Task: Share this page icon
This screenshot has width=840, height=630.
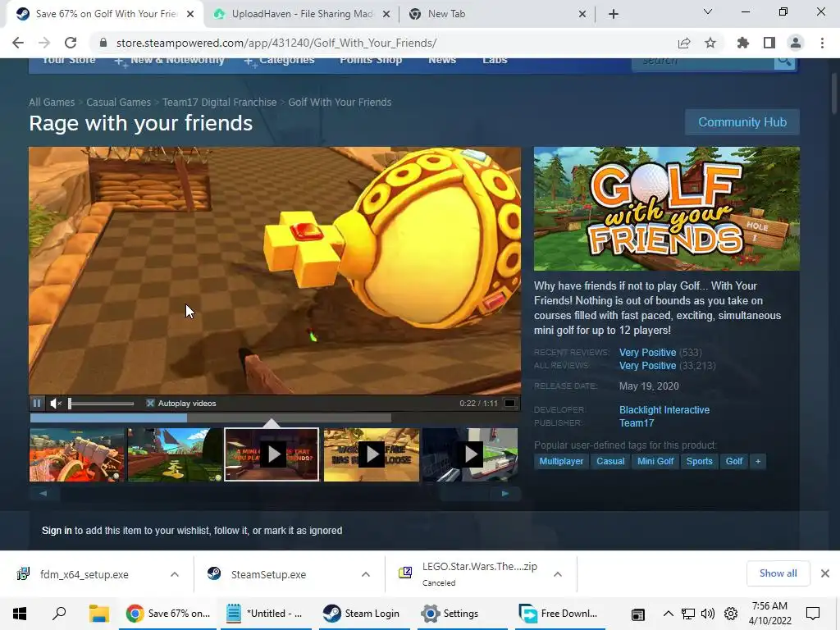Action: pyautogui.click(x=684, y=43)
